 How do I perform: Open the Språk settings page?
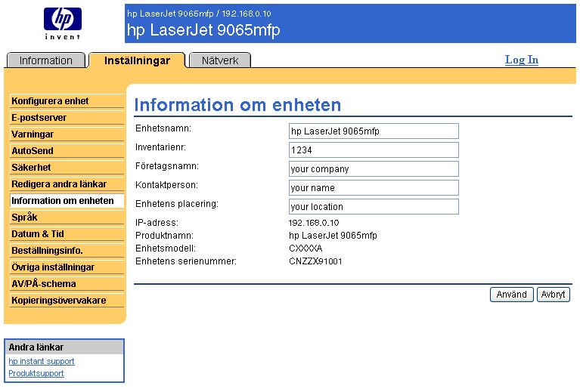(x=67, y=218)
